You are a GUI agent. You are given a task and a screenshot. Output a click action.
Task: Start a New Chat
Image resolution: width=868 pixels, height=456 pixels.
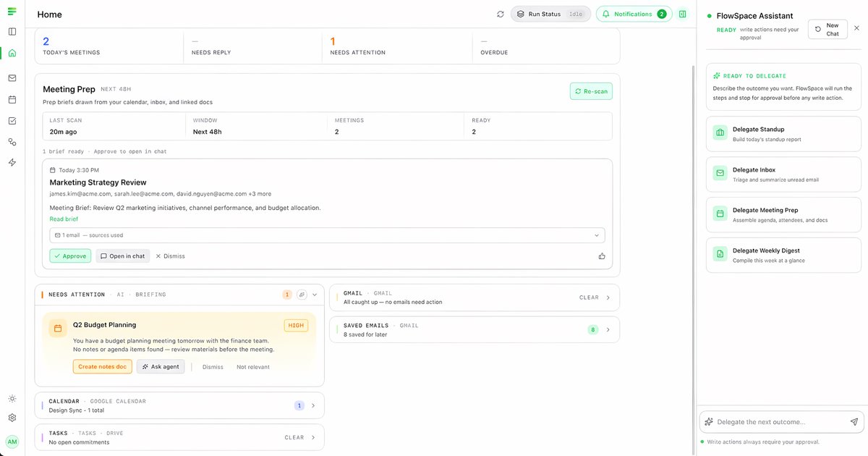[827, 29]
